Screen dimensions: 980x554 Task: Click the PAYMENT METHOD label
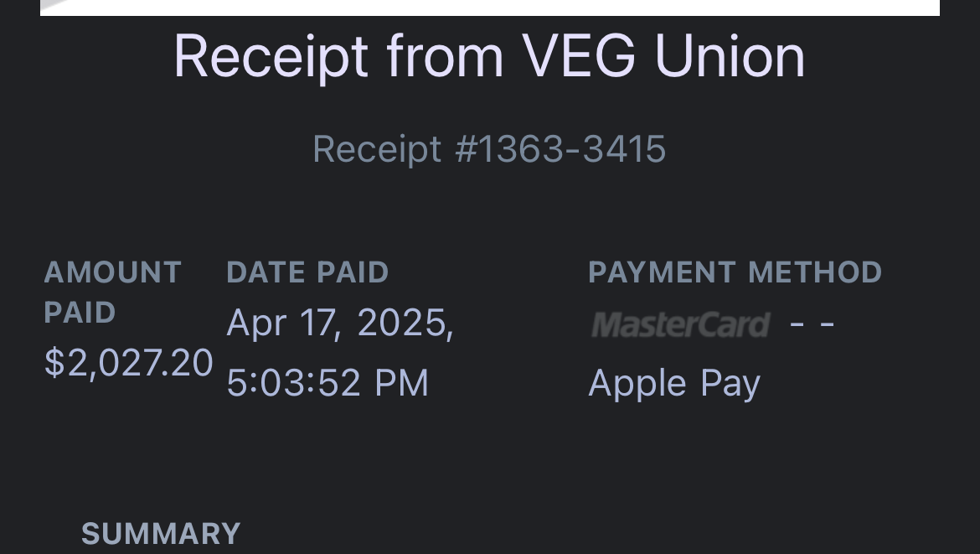pyautogui.click(x=735, y=272)
